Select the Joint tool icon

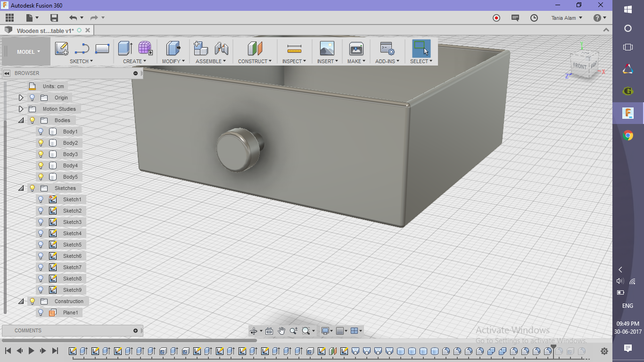click(x=221, y=48)
